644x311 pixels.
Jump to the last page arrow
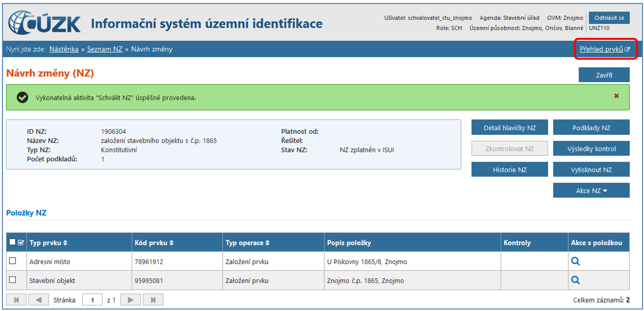pyautogui.click(x=153, y=300)
